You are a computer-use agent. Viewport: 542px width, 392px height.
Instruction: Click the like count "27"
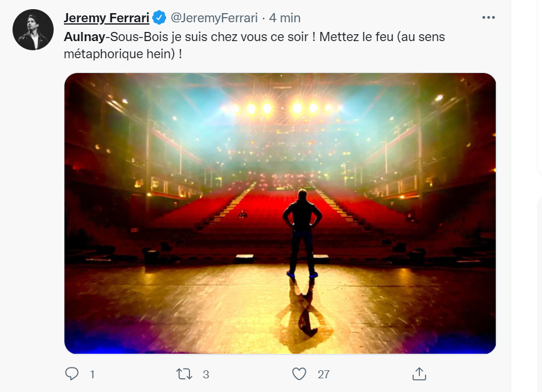[323, 374]
